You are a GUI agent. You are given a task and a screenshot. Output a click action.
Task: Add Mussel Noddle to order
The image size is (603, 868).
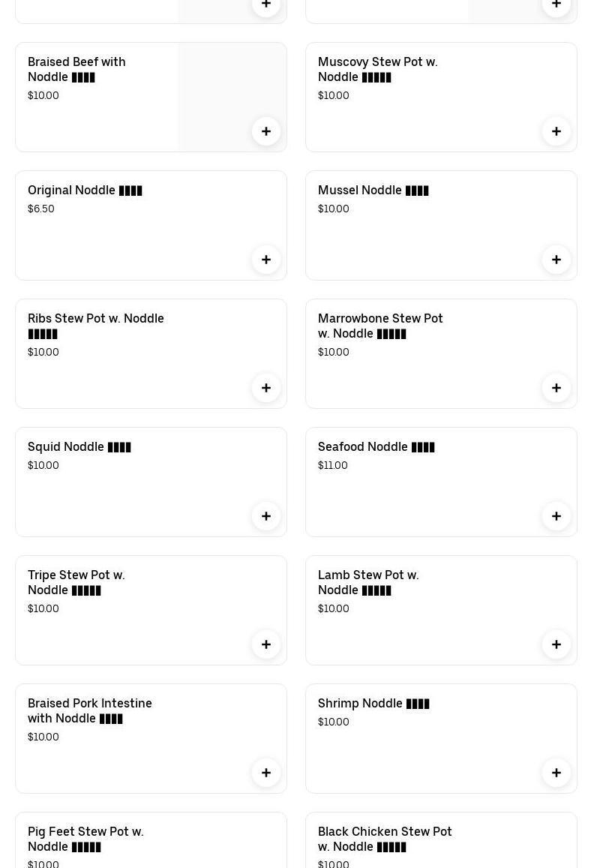tap(556, 260)
